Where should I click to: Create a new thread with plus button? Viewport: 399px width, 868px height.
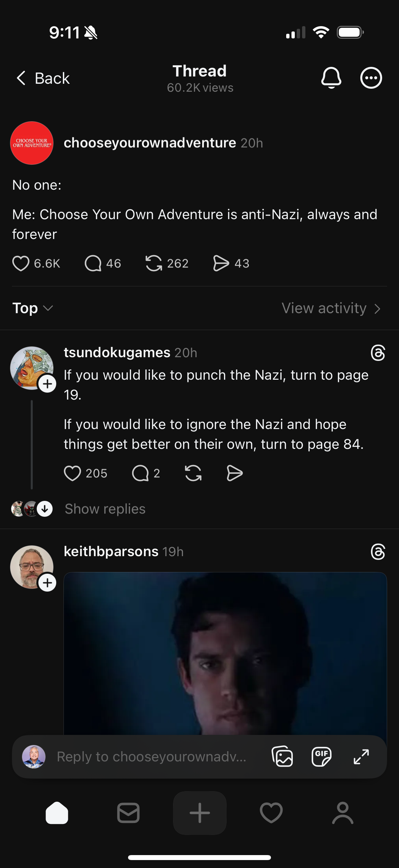pyautogui.click(x=200, y=813)
